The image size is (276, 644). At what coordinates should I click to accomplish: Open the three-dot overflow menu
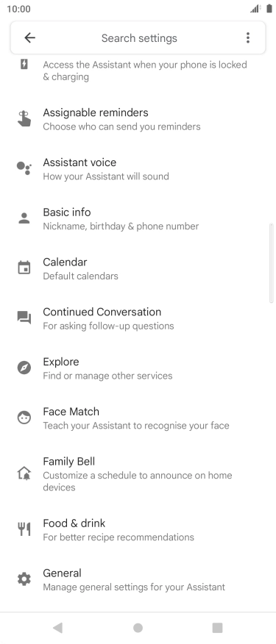(x=247, y=37)
